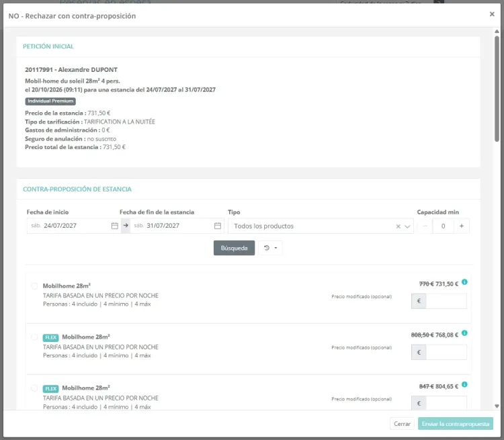Image resolution: width=504 pixels, height=440 pixels.
Task: Select the FLEX Mobilhome 804,65 € option
Action: pyautogui.click(x=34, y=388)
